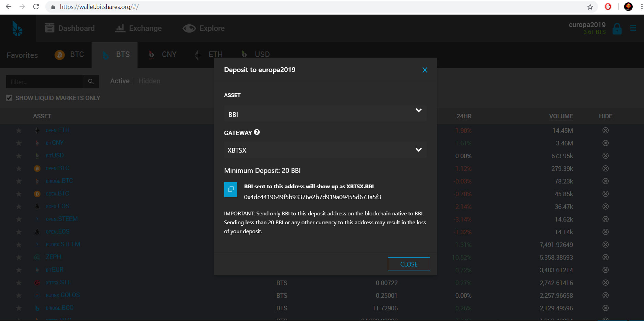The width and height of the screenshot is (644, 321).
Task: Click the CLOSE button
Action: 409,264
